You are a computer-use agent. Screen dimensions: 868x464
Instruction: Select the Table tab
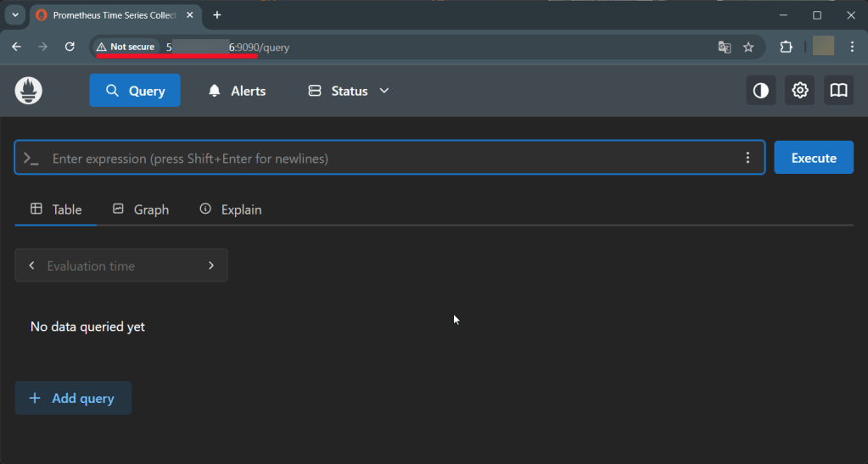(56, 210)
